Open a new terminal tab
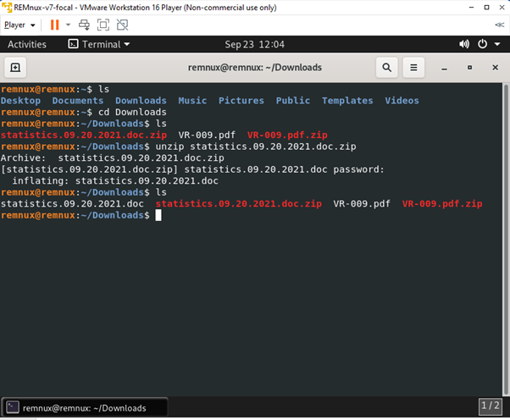 [x=15, y=68]
